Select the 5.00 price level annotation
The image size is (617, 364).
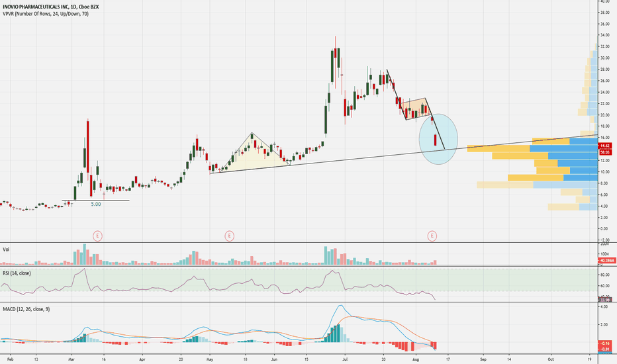(95, 205)
